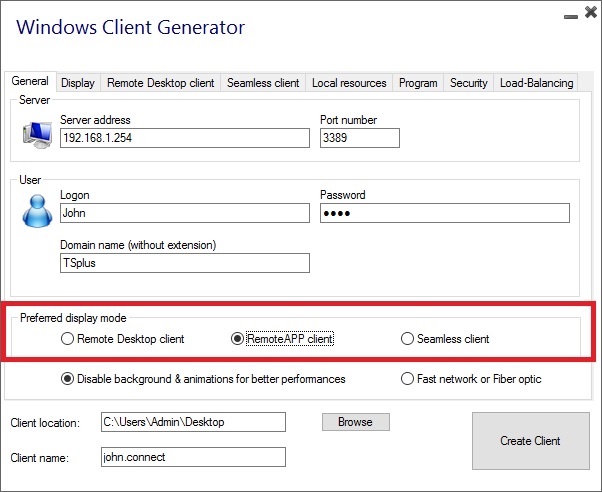602x492 pixels.
Task: Enable Disable background & animations option
Action: pyautogui.click(x=68, y=379)
